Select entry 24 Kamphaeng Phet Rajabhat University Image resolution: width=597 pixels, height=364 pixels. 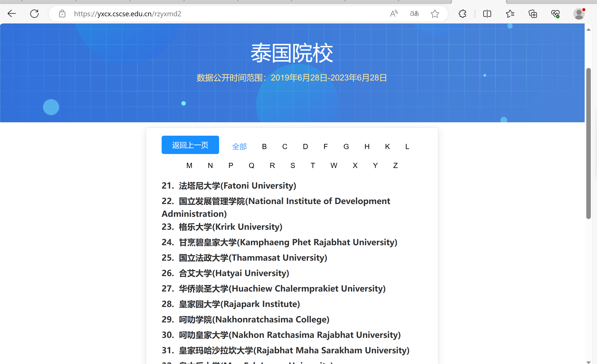(x=279, y=242)
